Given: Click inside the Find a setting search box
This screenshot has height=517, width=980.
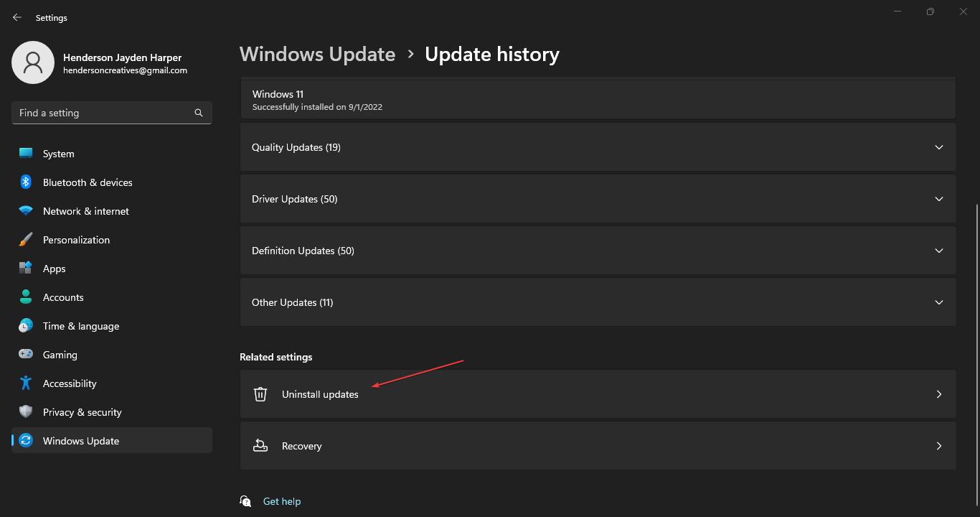Looking at the screenshot, I should click(x=108, y=113).
